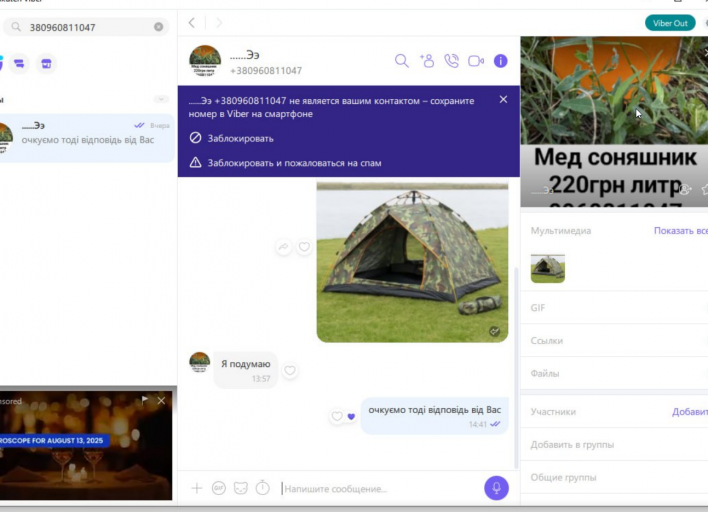Start a voice call with the phone icon

tap(452, 61)
